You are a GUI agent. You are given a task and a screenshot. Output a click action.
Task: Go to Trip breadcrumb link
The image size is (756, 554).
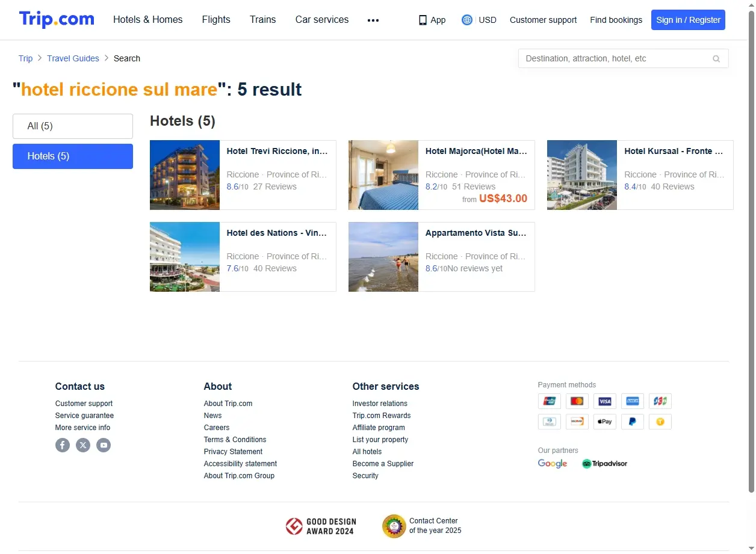tap(25, 58)
